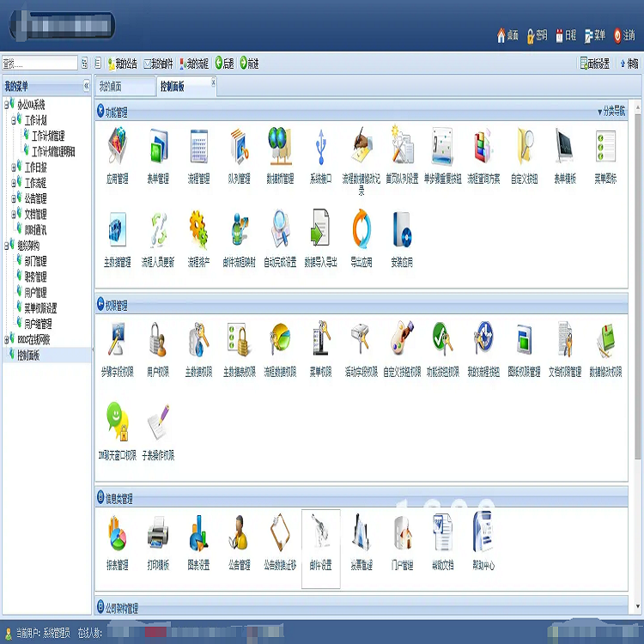Close the 控制面板 tab
Screen dimensions: 644x644
pyautogui.click(x=214, y=82)
